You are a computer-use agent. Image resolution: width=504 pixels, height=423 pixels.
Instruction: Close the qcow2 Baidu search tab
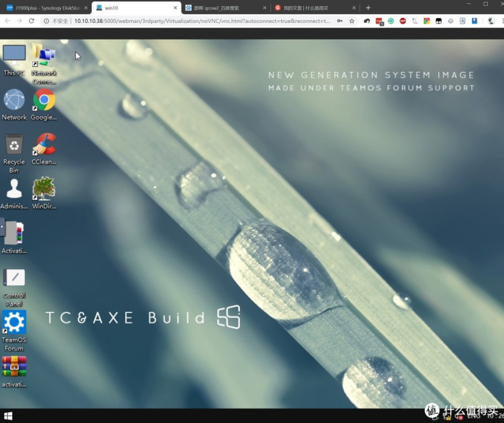click(265, 7)
